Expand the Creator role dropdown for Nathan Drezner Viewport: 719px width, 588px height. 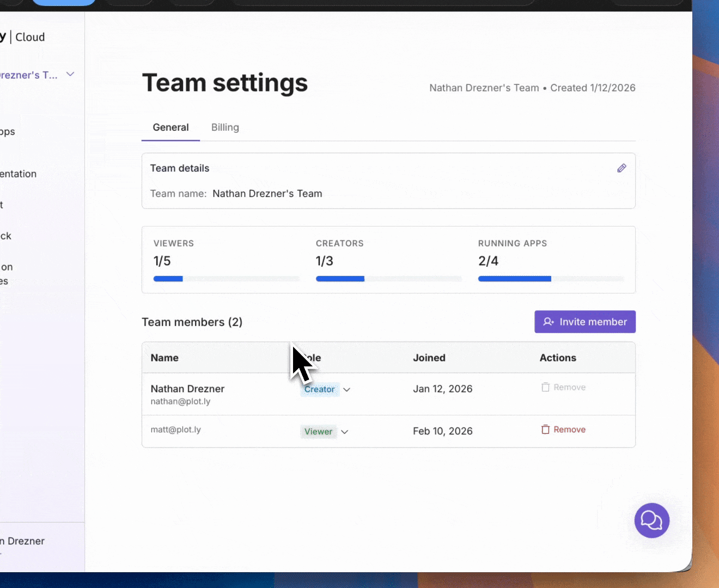click(346, 389)
